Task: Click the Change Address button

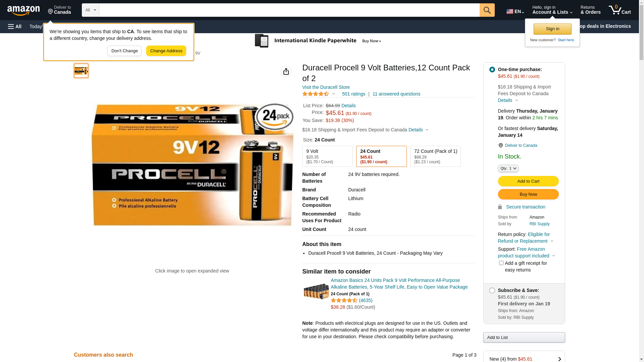Action: (x=166, y=51)
